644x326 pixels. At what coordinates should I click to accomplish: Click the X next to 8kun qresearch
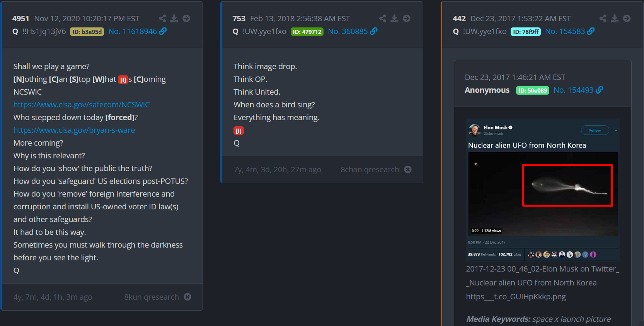pos(187,297)
